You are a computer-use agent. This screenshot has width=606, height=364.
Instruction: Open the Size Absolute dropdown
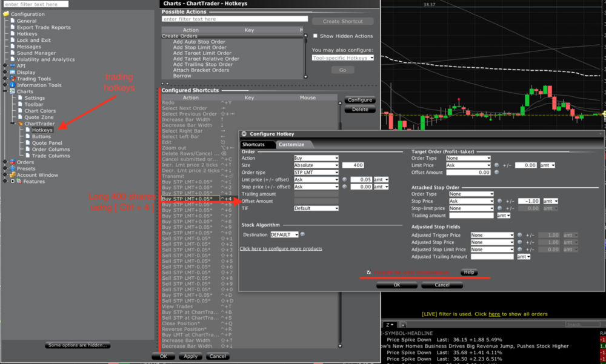(x=316, y=165)
